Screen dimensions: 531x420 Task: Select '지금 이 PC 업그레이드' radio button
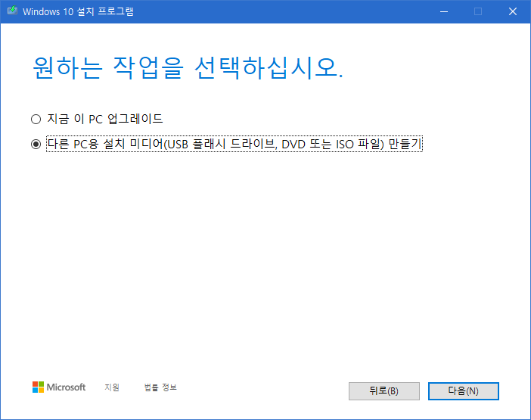pos(36,120)
